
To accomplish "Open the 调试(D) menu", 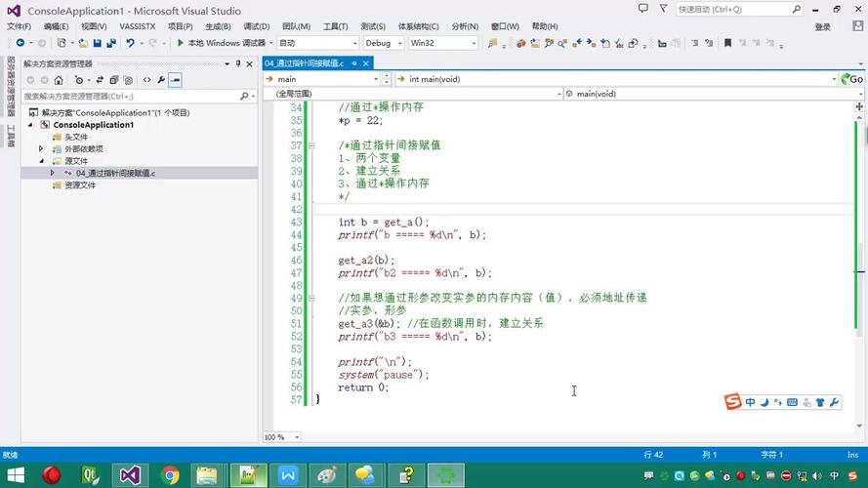I will 257,26.
